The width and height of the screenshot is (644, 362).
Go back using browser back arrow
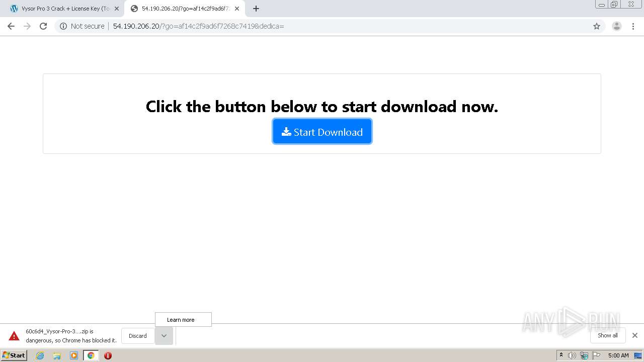(11, 26)
